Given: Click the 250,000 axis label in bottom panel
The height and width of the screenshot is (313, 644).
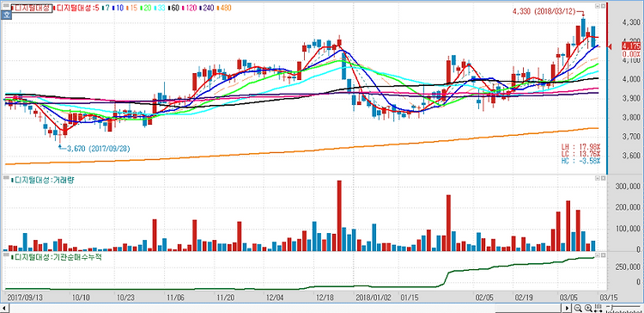Looking at the screenshot, I should pos(628,267).
